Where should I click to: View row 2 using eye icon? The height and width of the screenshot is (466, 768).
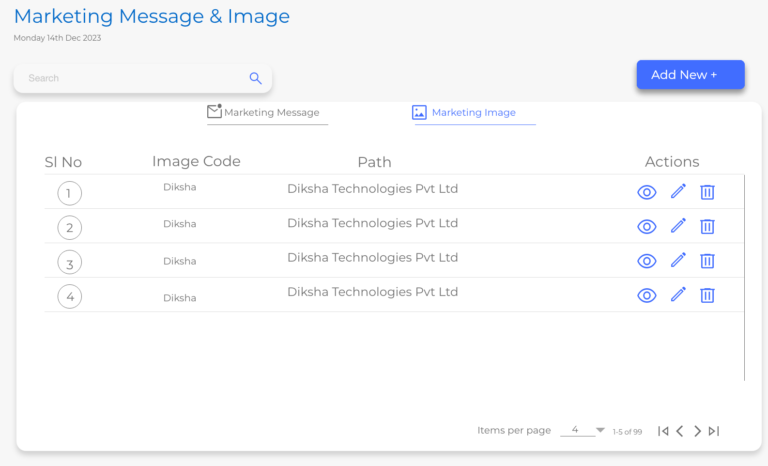[x=647, y=227]
